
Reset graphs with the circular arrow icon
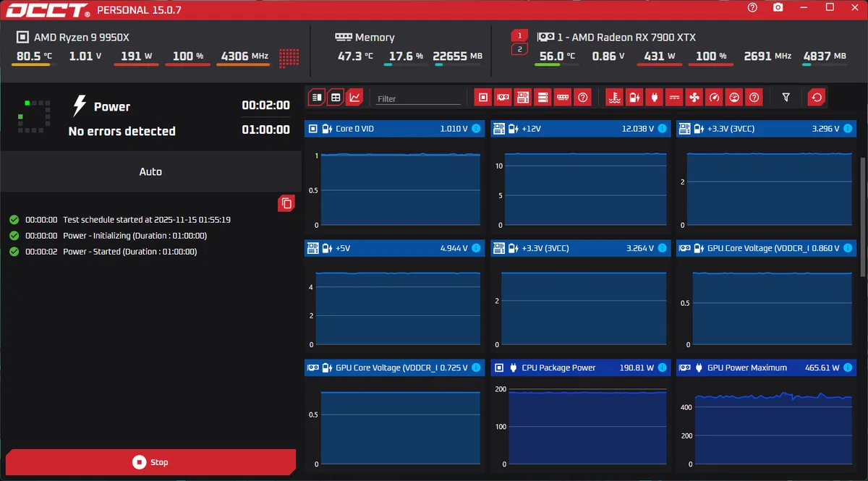pyautogui.click(x=817, y=97)
